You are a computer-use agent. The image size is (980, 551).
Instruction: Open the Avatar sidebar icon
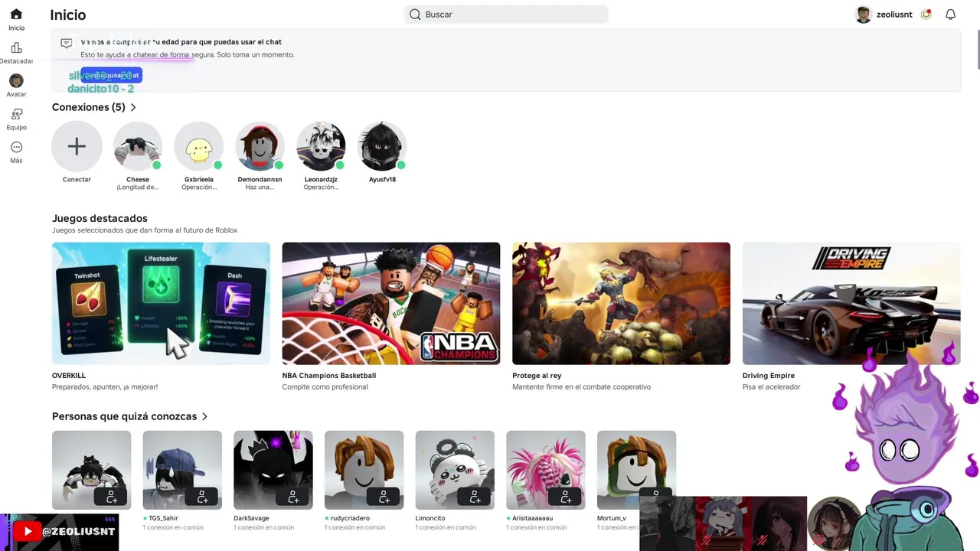pyautogui.click(x=16, y=81)
